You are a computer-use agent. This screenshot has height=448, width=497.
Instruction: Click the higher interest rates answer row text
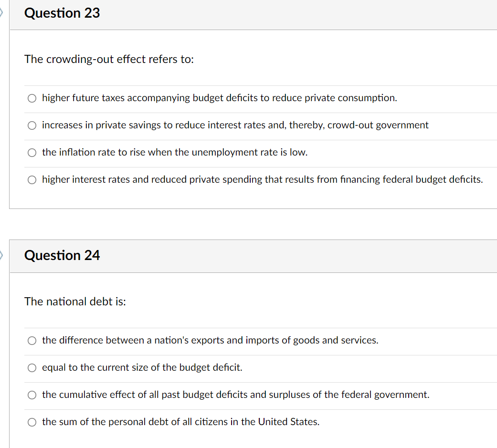(263, 180)
